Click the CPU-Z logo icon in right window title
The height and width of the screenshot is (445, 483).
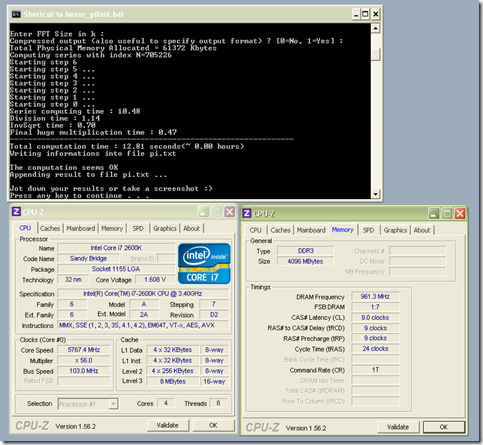click(x=247, y=213)
